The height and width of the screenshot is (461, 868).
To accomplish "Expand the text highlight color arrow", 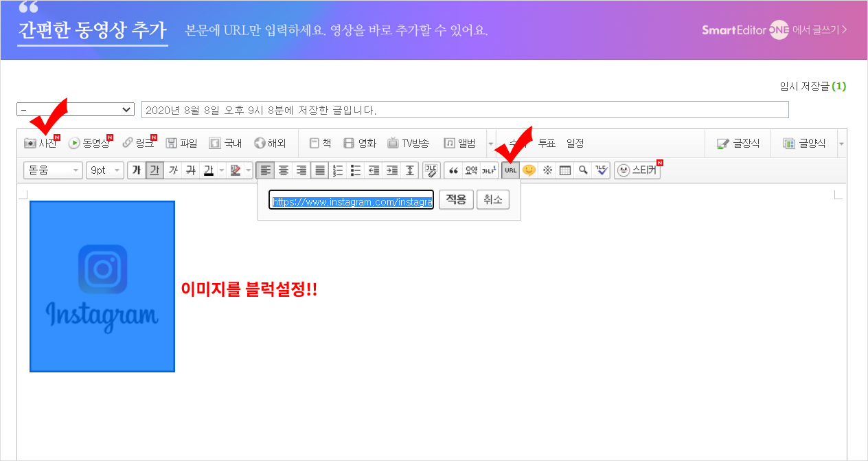I will coord(249,170).
